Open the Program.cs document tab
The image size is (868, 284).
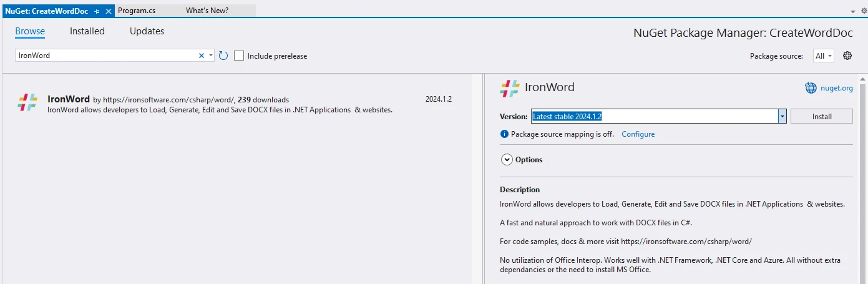click(137, 11)
